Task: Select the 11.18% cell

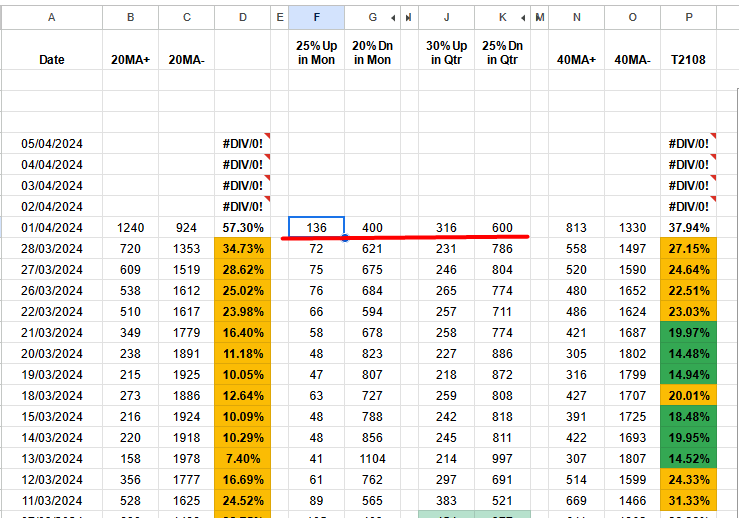Action: point(243,354)
